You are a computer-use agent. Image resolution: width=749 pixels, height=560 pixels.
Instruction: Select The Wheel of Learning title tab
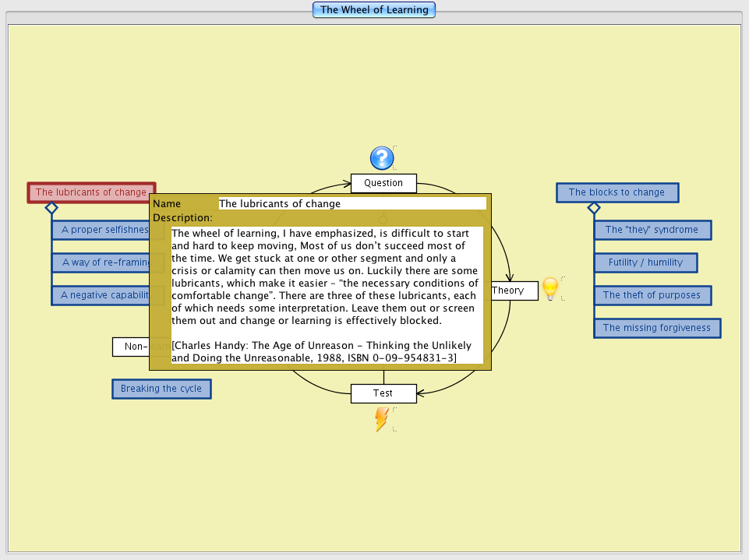pos(374,10)
